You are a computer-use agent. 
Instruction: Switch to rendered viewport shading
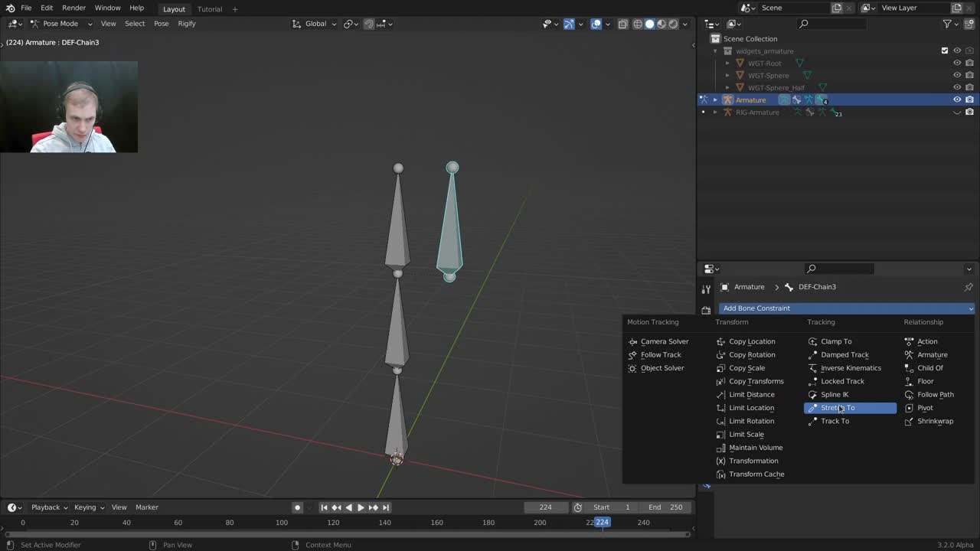tap(673, 24)
